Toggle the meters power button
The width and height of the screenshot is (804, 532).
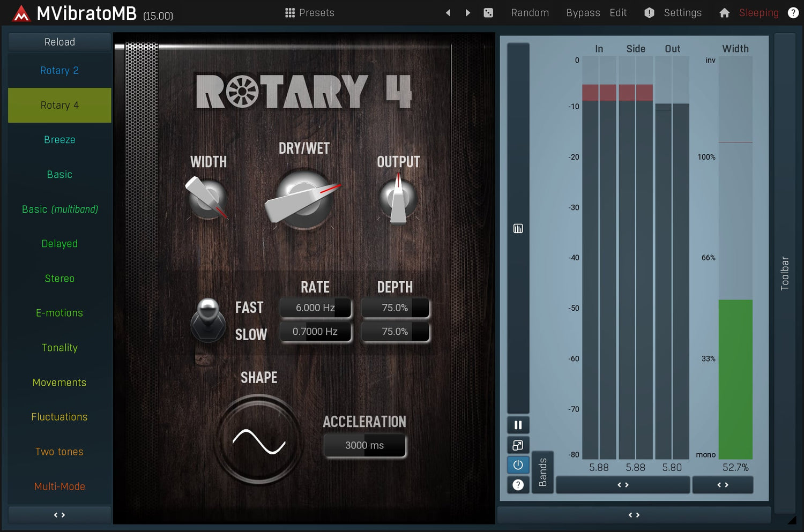[x=518, y=465]
